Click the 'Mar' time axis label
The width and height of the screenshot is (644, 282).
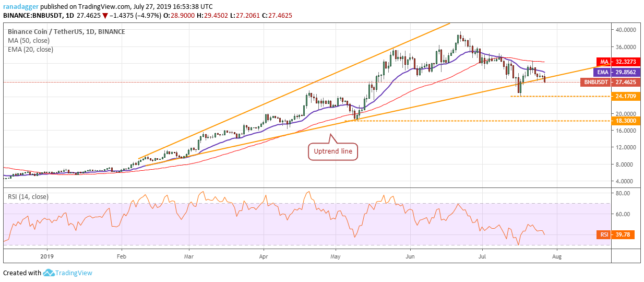pyautogui.click(x=189, y=257)
